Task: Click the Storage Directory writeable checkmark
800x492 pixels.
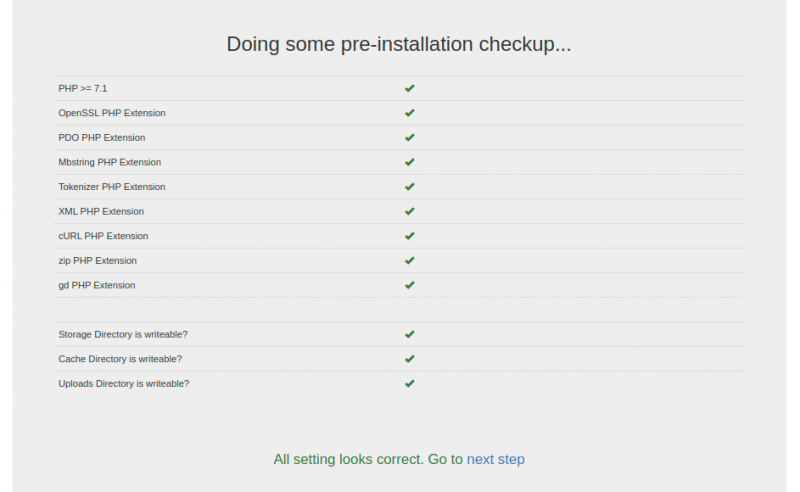Action: coord(410,334)
